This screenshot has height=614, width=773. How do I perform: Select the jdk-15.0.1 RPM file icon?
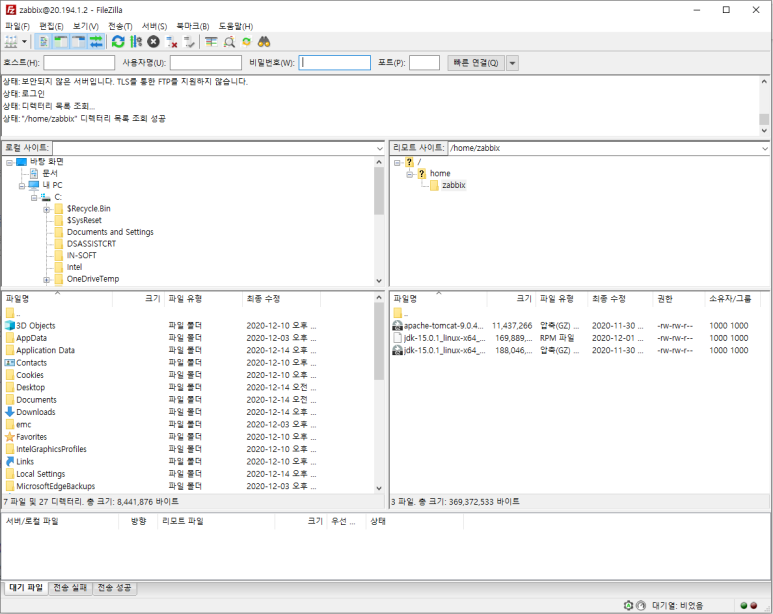coord(397,338)
